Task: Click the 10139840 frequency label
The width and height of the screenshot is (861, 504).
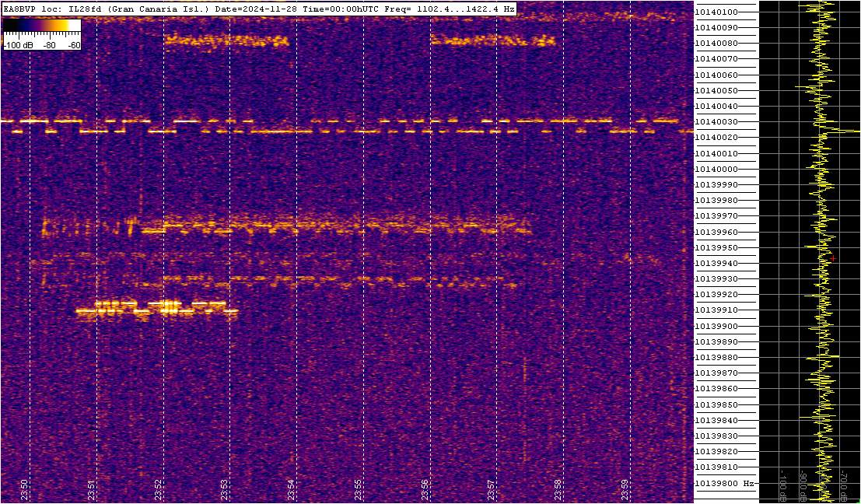Action: pyautogui.click(x=716, y=420)
